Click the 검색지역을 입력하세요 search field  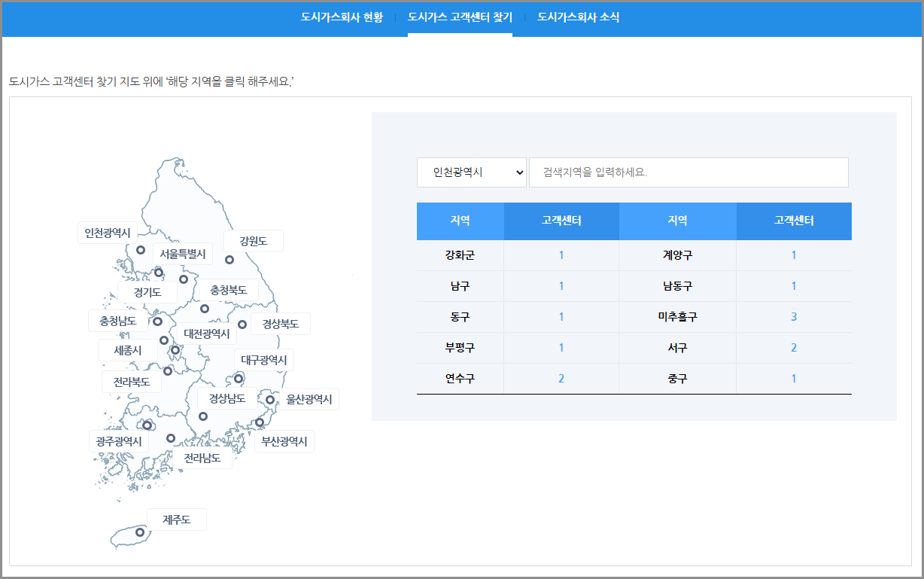point(689,172)
